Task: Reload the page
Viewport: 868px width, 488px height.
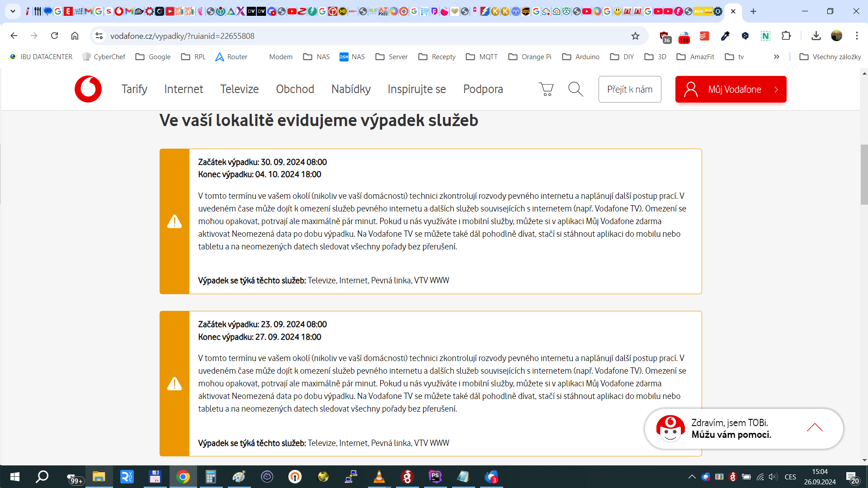Action: pos(54,36)
